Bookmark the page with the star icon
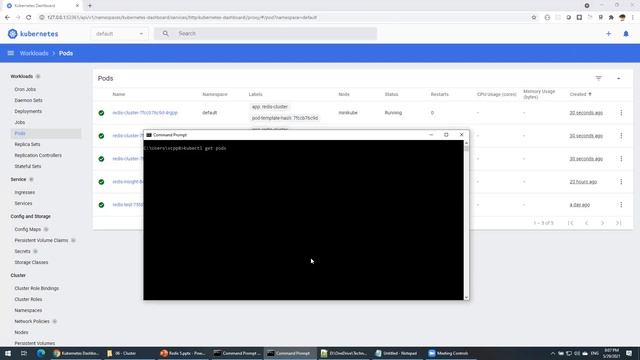The image size is (640, 360). click(x=534, y=18)
